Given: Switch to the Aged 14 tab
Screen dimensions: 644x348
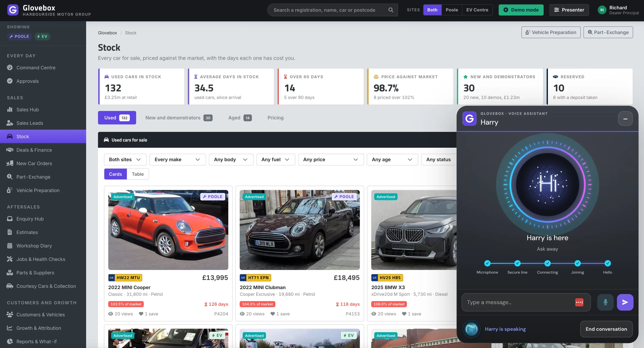Looking at the screenshot, I should (x=240, y=118).
